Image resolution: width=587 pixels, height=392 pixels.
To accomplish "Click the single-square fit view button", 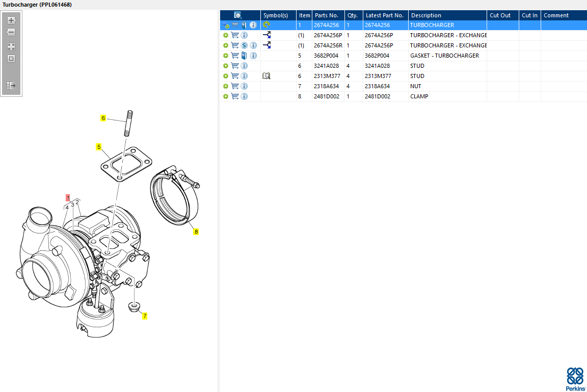I will pyautogui.click(x=11, y=59).
